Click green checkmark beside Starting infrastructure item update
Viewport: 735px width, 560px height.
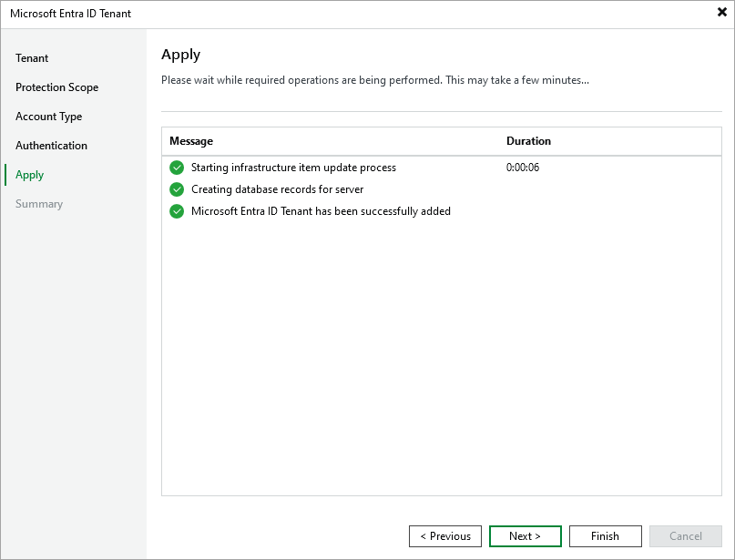pos(177,168)
